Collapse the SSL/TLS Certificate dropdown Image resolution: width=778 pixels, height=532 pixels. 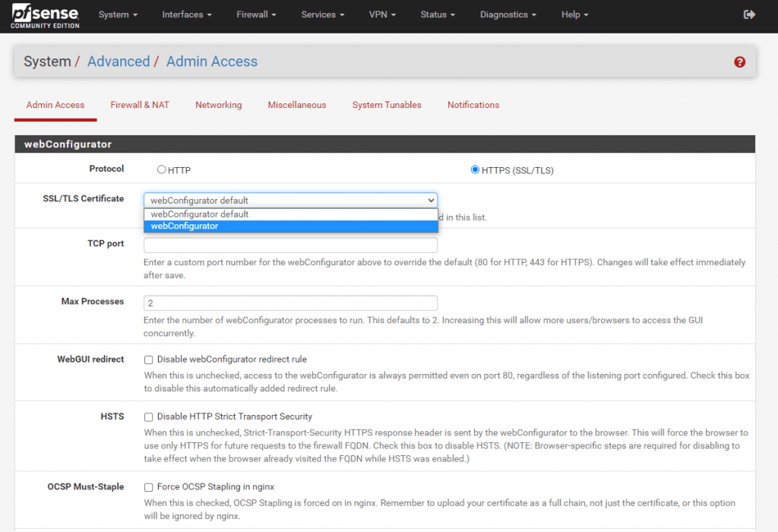point(290,201)
